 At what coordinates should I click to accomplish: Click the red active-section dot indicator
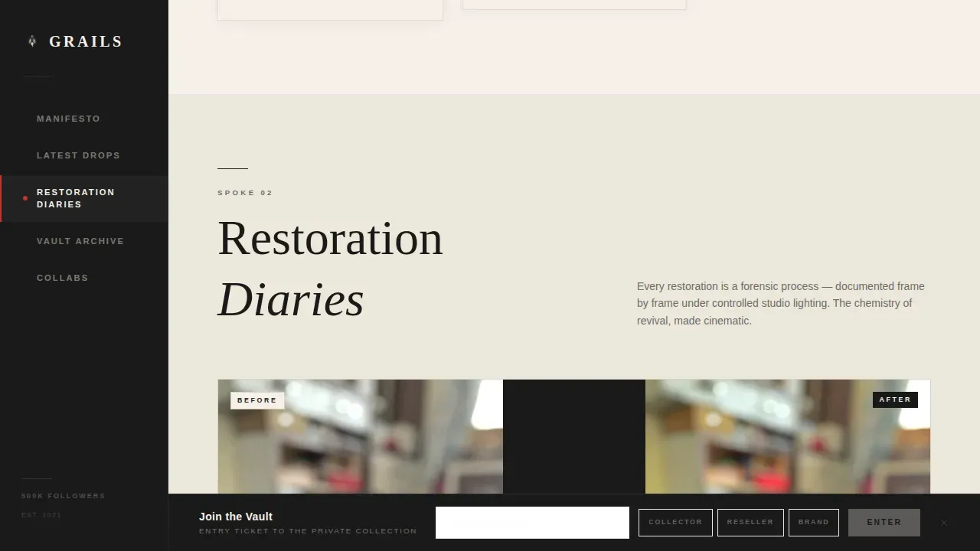tap(25, 198)
